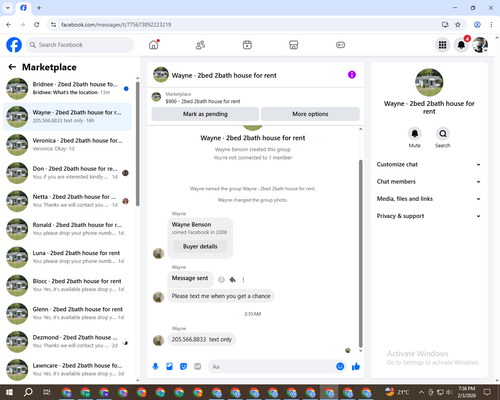Open the Dezmond conversation

pyautogui.click(x=67, y=342)
